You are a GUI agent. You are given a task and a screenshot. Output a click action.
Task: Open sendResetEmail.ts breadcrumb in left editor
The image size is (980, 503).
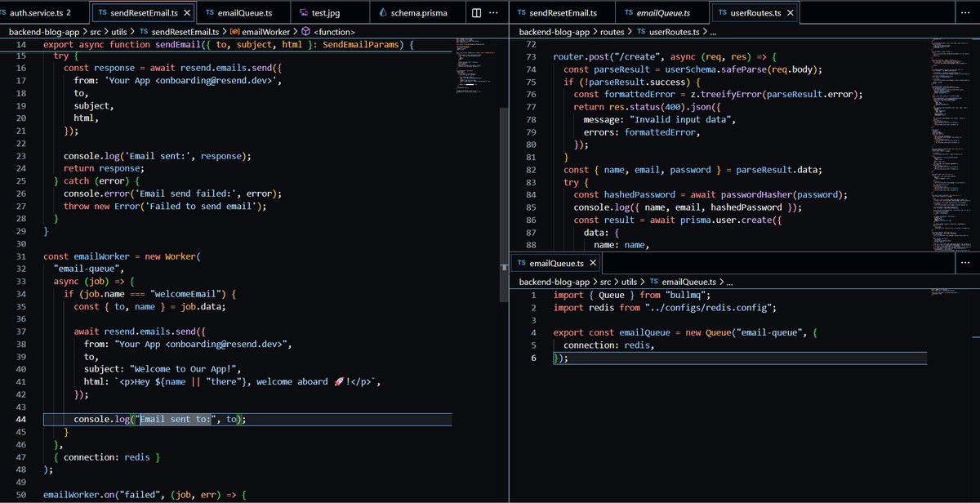186,31
